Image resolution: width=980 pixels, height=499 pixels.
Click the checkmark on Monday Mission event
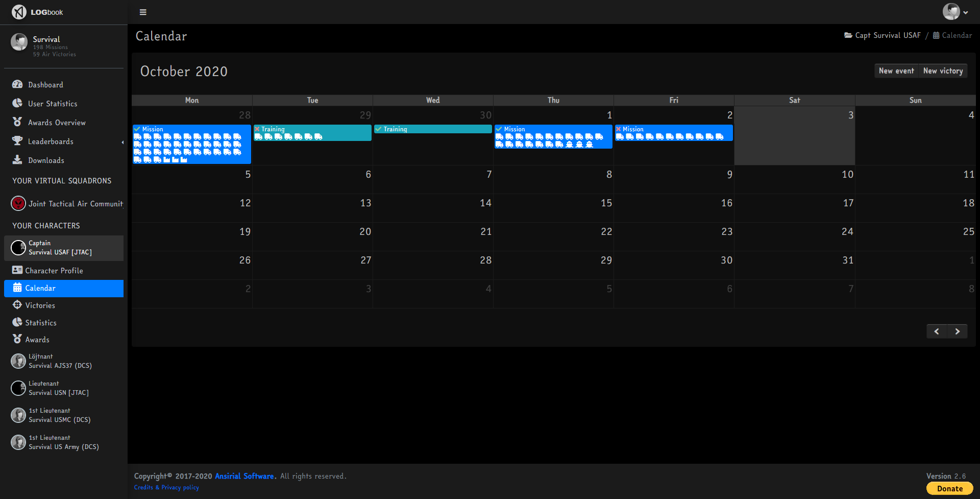137,129
